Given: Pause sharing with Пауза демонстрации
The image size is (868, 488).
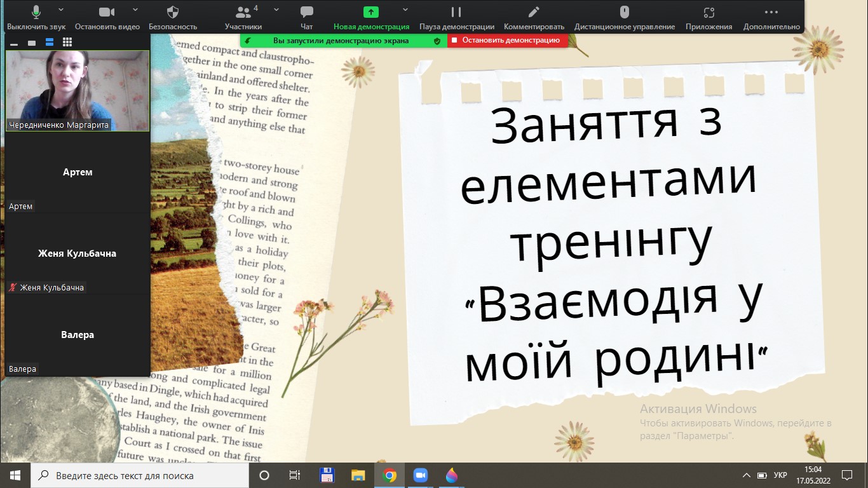Looking at the screenshot, I should tap(456, 17).
